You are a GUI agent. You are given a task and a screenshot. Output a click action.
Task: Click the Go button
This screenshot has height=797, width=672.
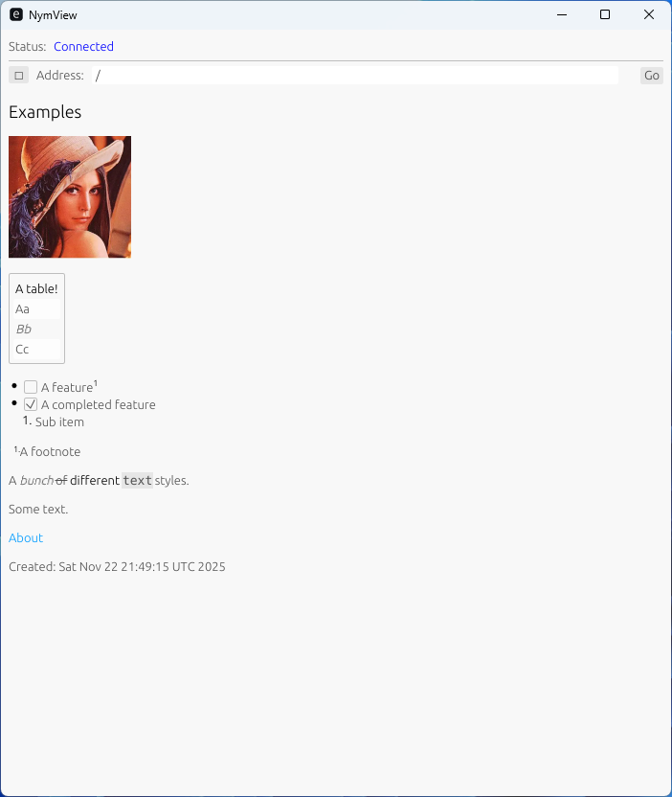click(x=652, y=76)
